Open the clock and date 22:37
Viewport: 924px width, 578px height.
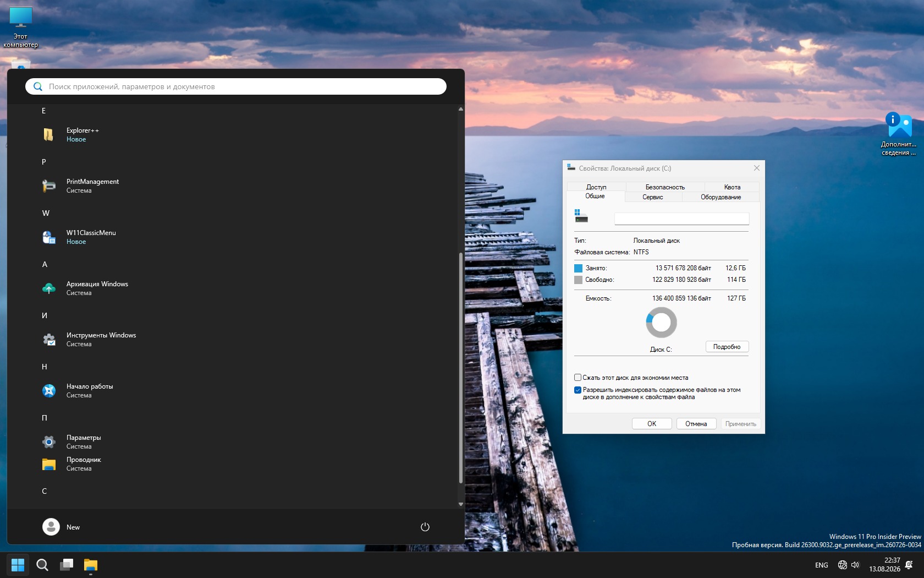click(x=884, y=565)
